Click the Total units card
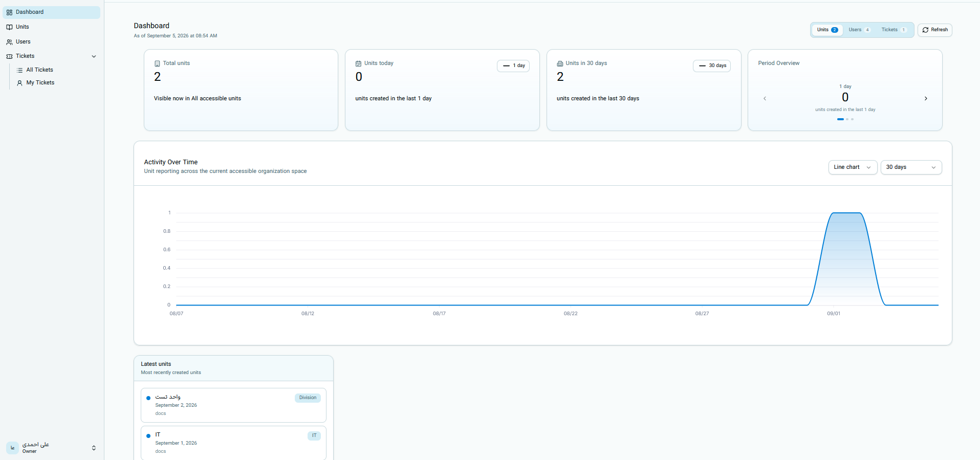The image size is (980, 460). point(241,90)
